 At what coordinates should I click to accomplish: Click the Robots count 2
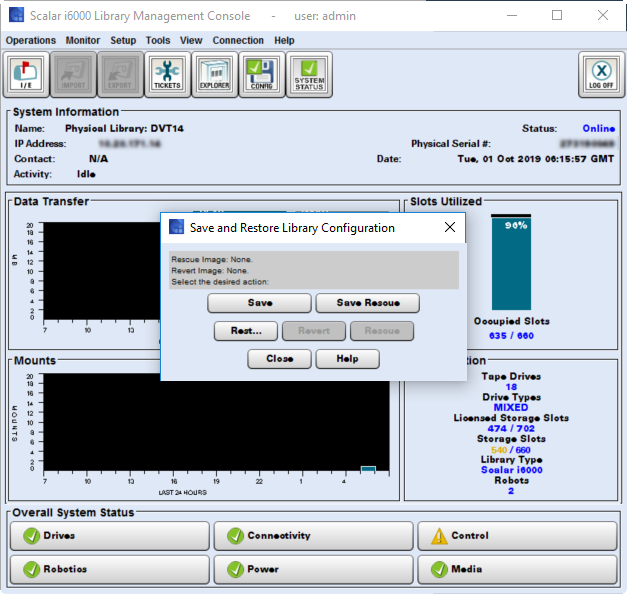[511, 491]
